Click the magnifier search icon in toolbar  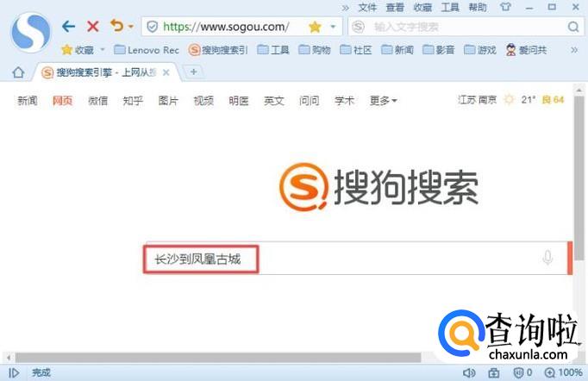click(x=573, y=27)
